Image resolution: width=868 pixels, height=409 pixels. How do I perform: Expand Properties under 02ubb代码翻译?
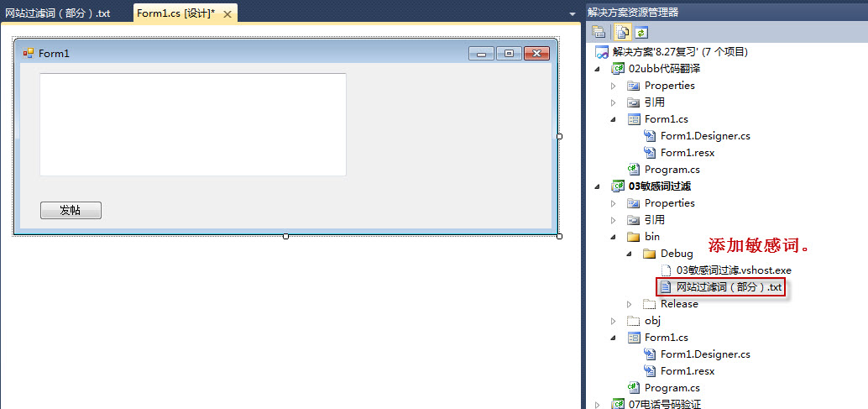coord(614,86)
